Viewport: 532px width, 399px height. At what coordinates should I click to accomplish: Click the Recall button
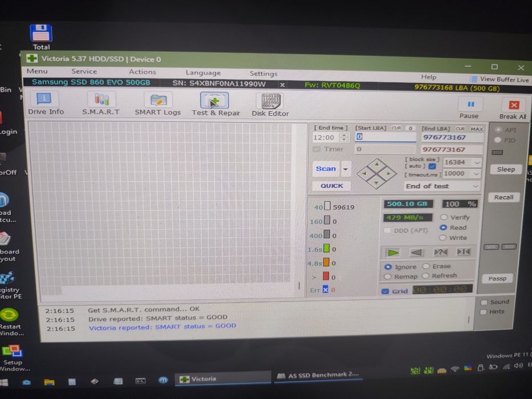point(504,197)
